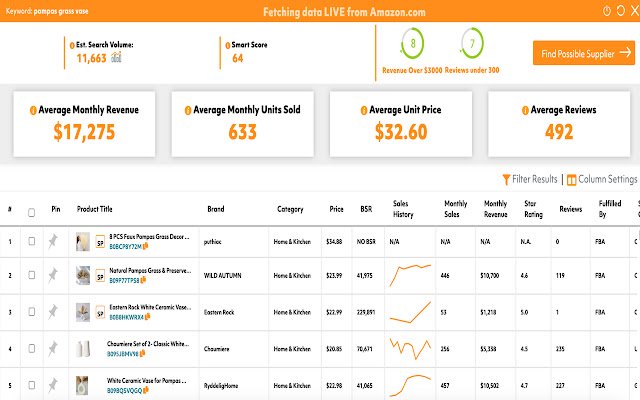The width and height of the screenshot is (640, 400).
Task: Open ASIN link B0B8HKWRX4
Action: point(127,318)
